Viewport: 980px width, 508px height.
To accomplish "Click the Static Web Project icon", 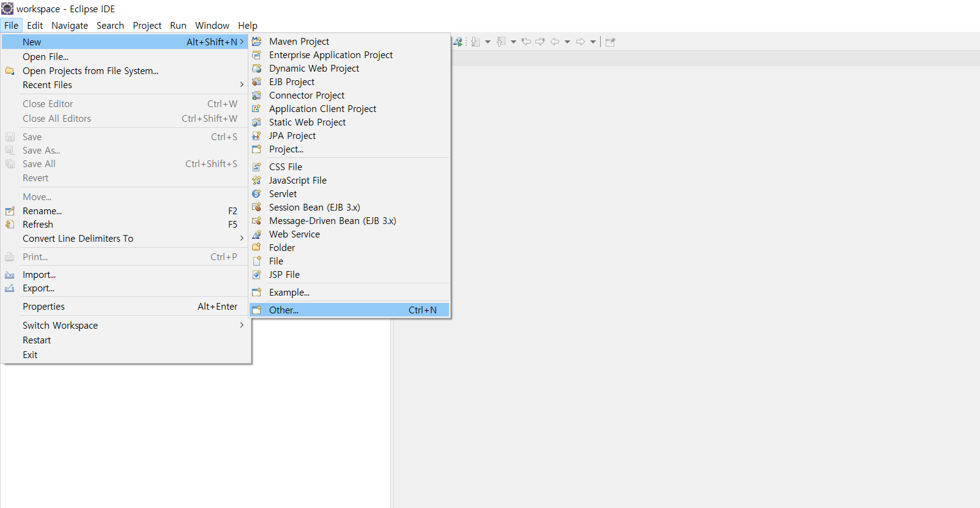I will tap(257, 122).
